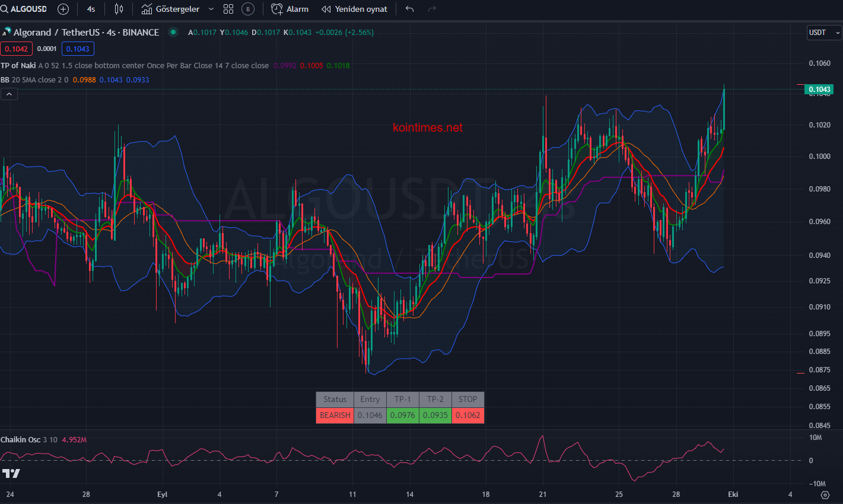Click the circled B toolbar icon
The image size is (843, 504).
click(x=248, y=9)
